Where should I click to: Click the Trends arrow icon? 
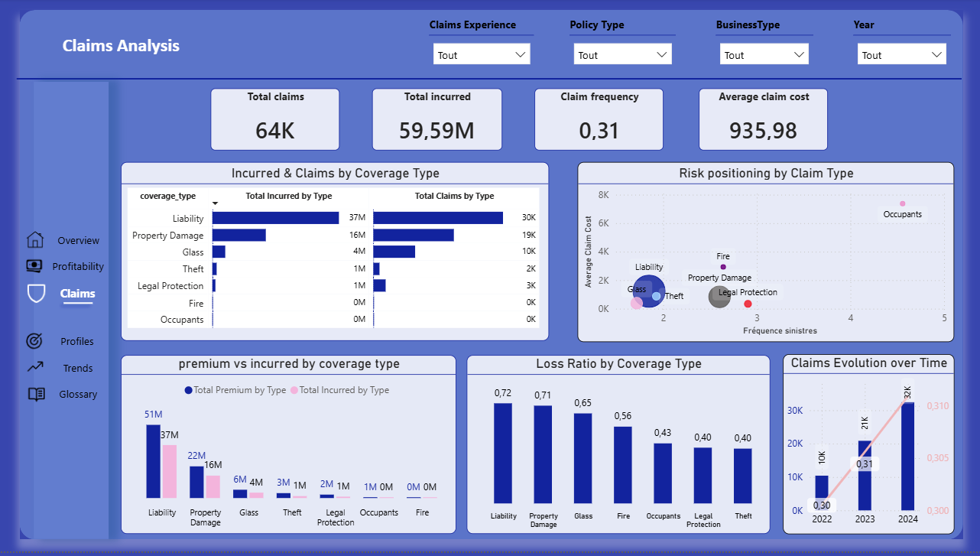coord(35,368)
